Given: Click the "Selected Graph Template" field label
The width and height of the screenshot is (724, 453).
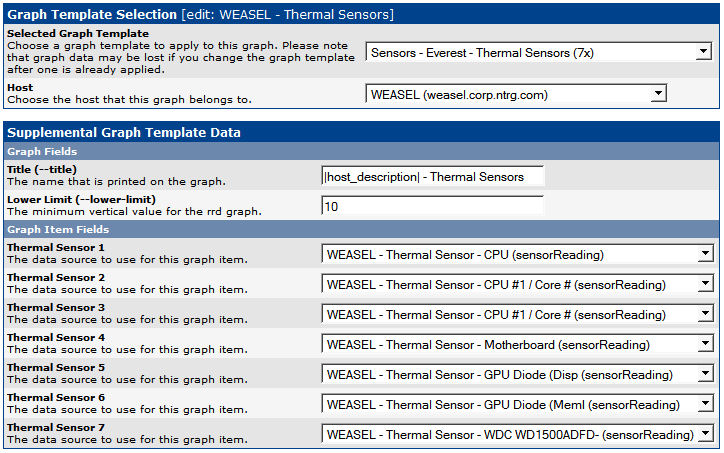Looking at the screenshot, I should [78, 33].
